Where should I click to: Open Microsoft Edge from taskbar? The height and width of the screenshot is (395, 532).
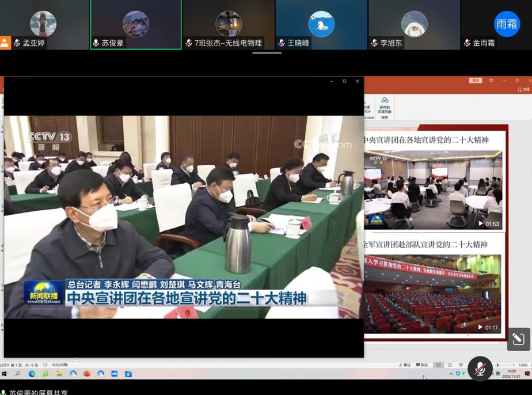pos(32,374)
